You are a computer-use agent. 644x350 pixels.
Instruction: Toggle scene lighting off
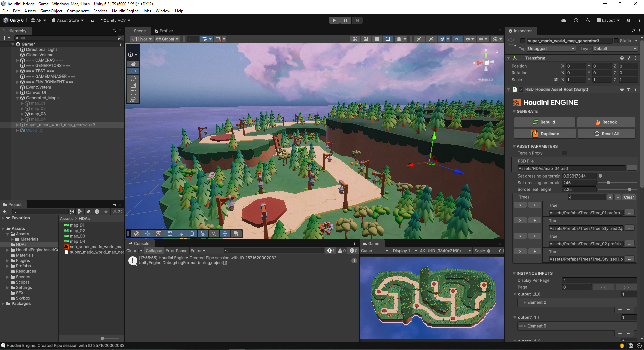coord(431,39)
